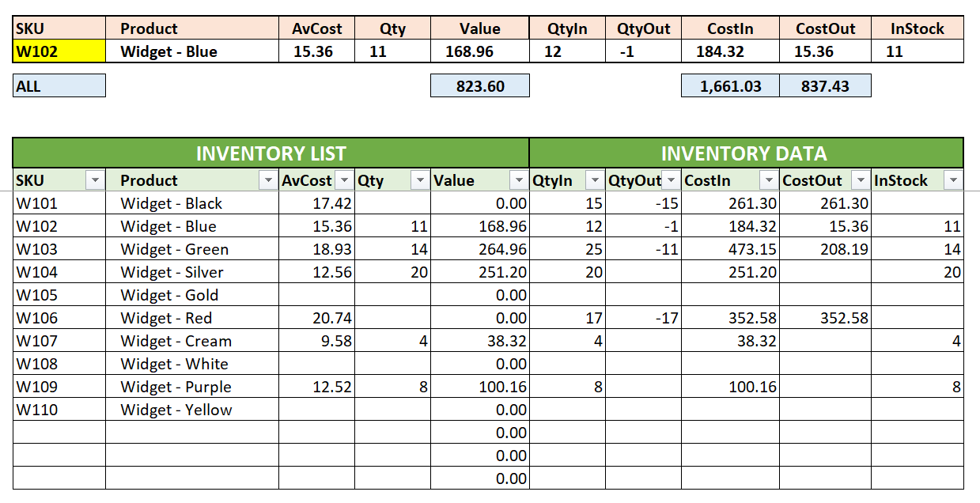
Task: Open the Qty filter dropdown
Action: coord(419,180)
